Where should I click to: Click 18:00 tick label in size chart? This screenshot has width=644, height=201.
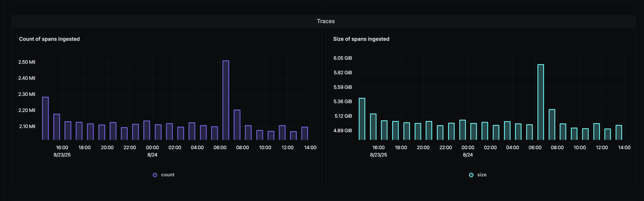(401, 147)
